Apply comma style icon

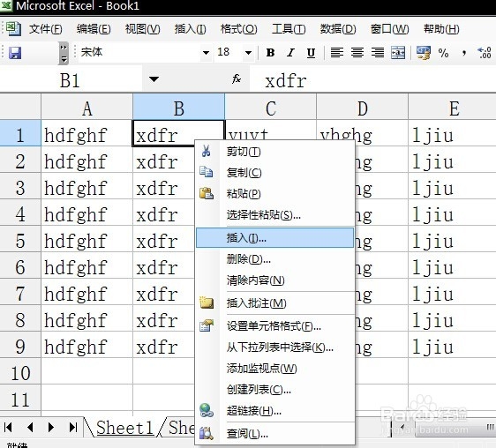463,53
